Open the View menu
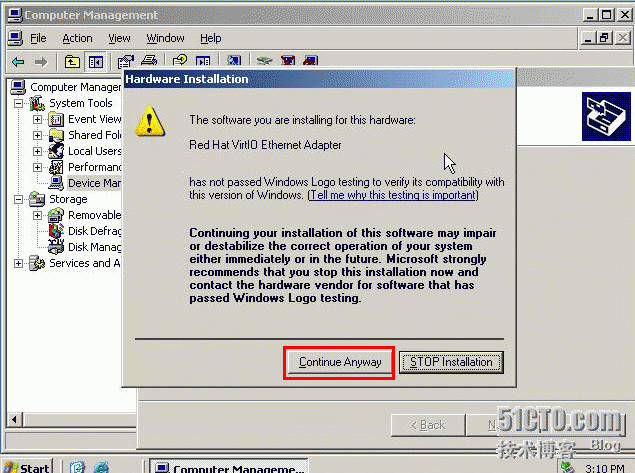 tap(119, 38)
